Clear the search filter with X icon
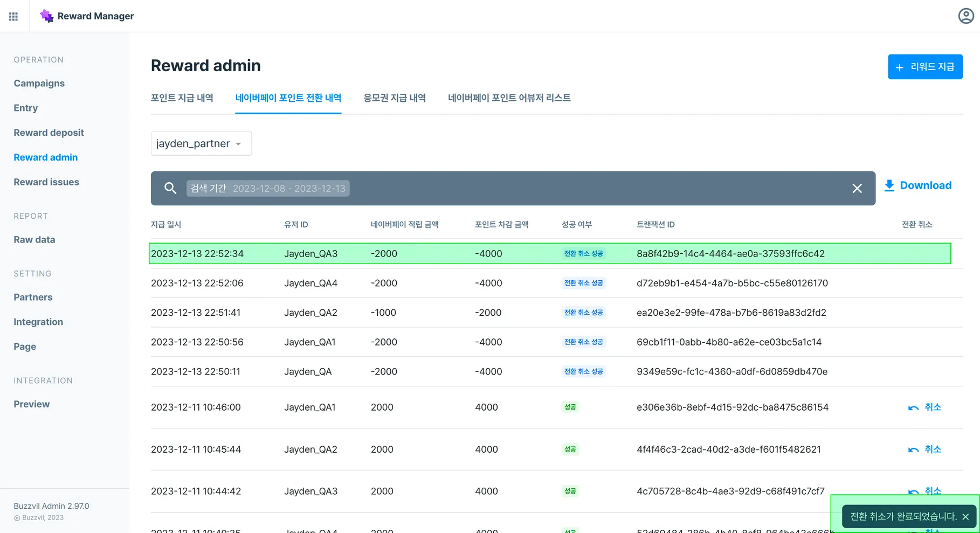 (x=857, y=188)
